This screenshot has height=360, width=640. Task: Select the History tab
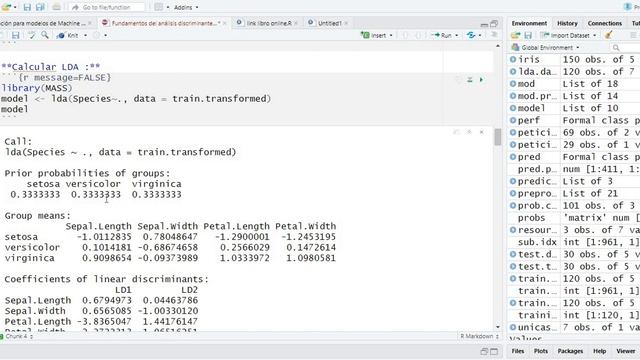click(567, 23)
